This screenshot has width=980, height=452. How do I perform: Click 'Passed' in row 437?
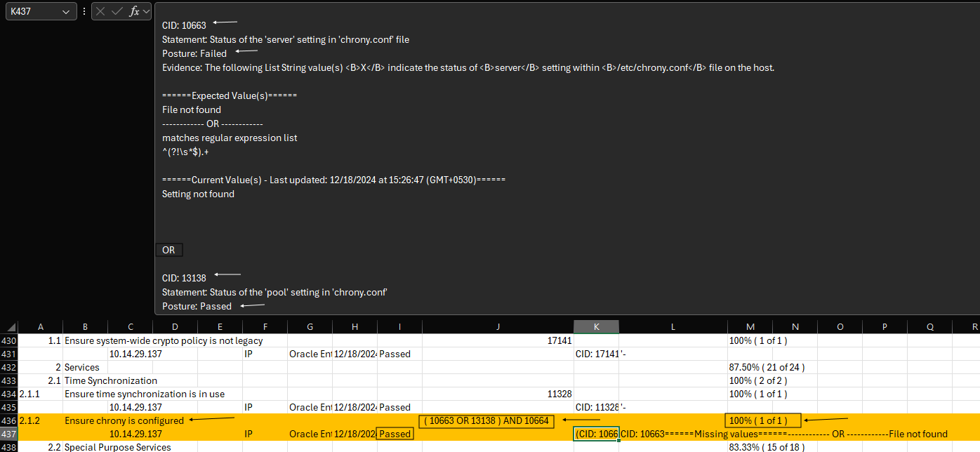click(x=395, y=434)
